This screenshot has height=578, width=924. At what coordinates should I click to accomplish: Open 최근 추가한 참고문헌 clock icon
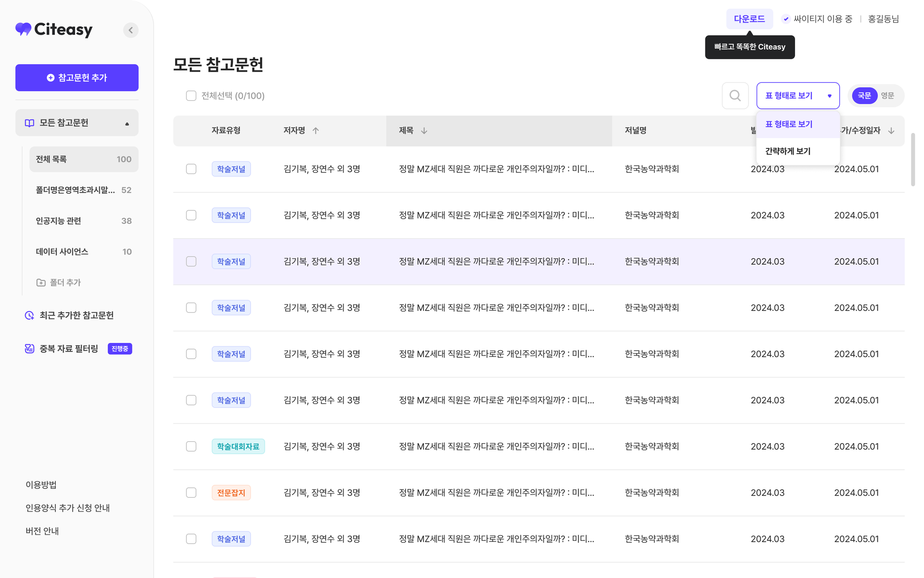click(29, 315)
